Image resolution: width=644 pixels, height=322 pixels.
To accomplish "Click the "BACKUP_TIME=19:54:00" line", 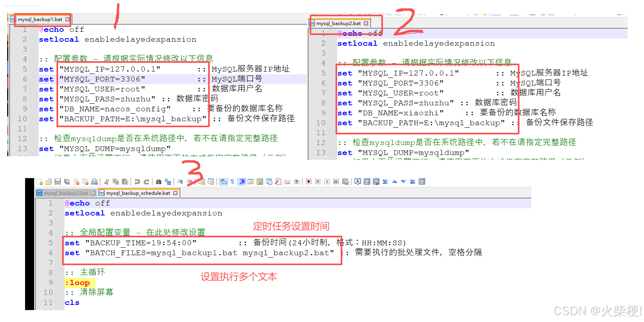I will [141, 243].
